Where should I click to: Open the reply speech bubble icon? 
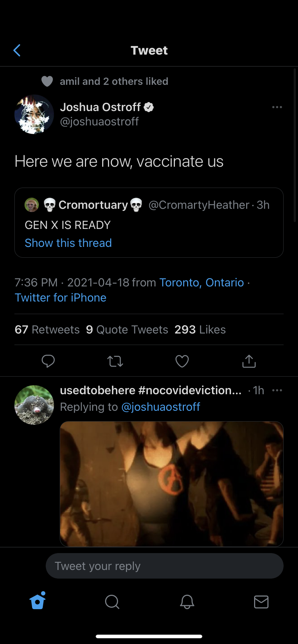[48, 361]
